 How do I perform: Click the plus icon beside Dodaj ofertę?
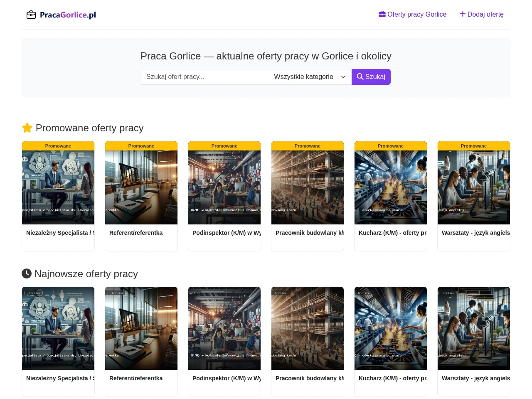pyautogui.click(x=463, y=14)
